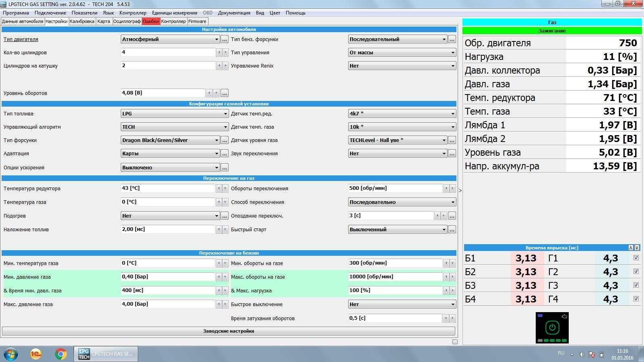The width and height of the screenshot is (644, 362).
Task: Open 1C taskbar application
Action: 36,354
